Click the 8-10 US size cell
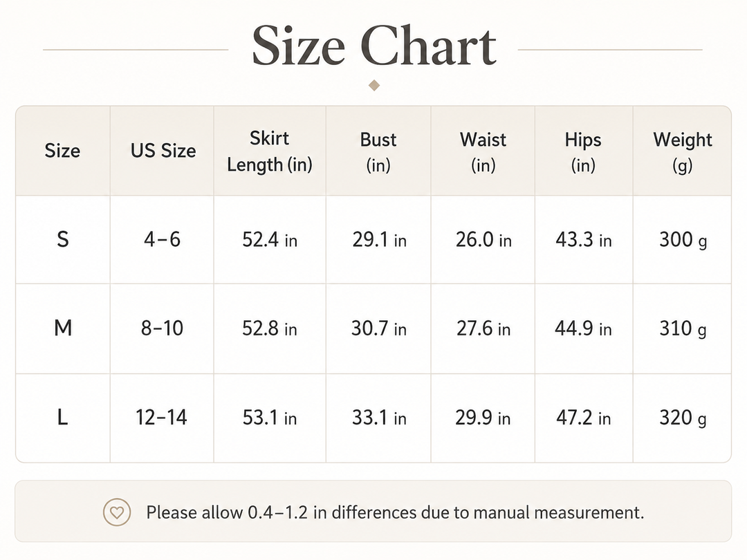Image resolution: width=747 pixels, height=560 pixels. (x=162, y=328)
